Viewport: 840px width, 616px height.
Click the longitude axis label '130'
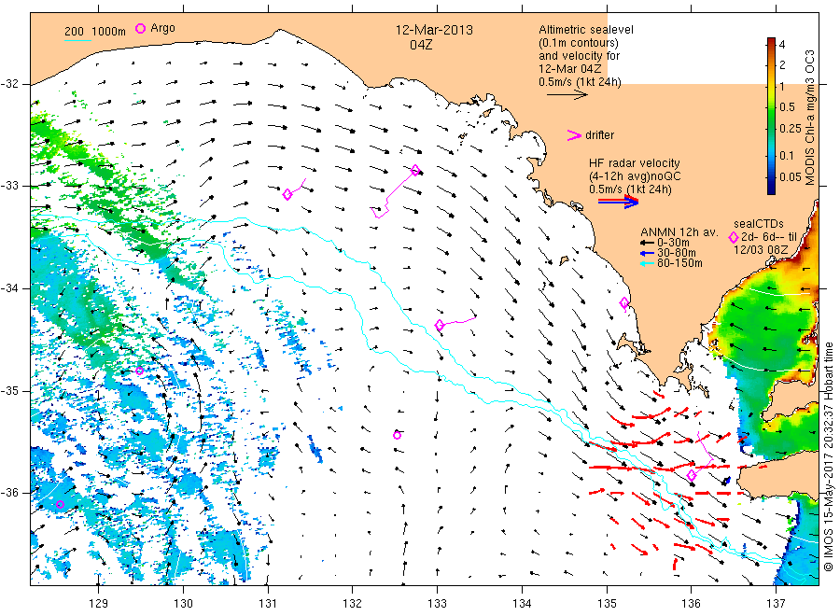pyautogui.click(x=183, y=604)
